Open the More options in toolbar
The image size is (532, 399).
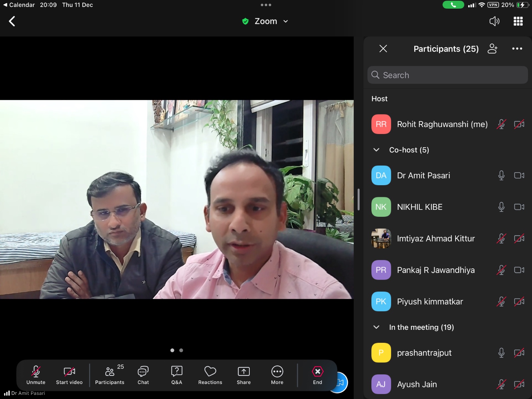277,375
